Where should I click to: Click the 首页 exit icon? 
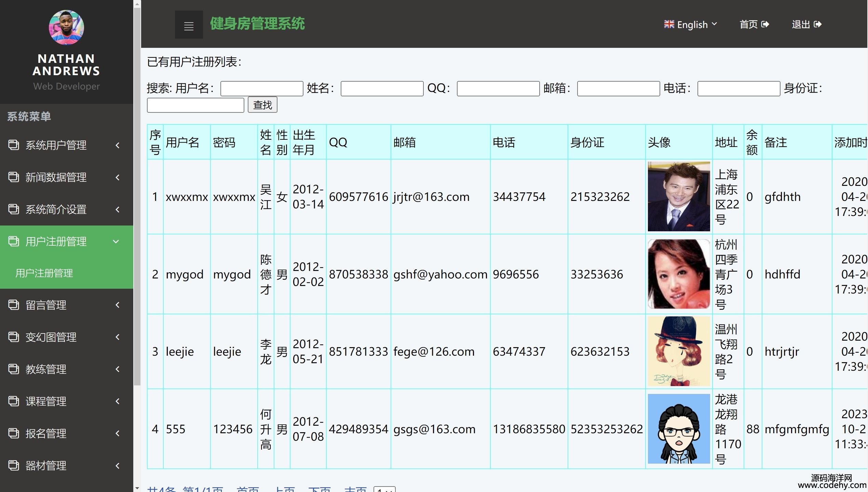pyautogui.click(x=765, y=24)
